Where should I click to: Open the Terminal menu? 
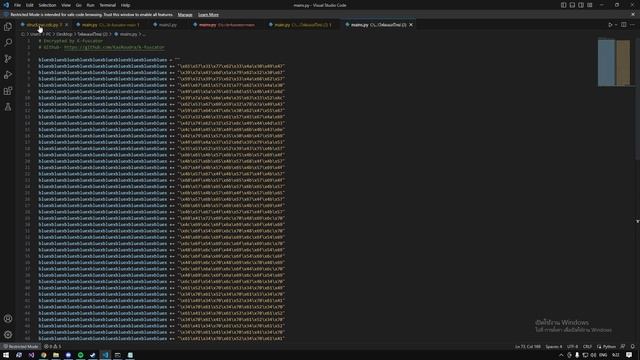[x=108, y=5]
